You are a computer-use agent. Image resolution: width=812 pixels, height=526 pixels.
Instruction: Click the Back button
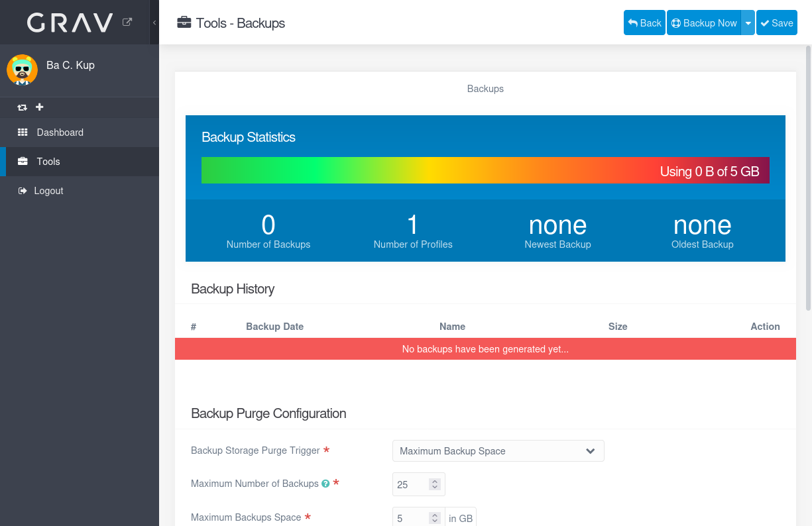[644, 23]
